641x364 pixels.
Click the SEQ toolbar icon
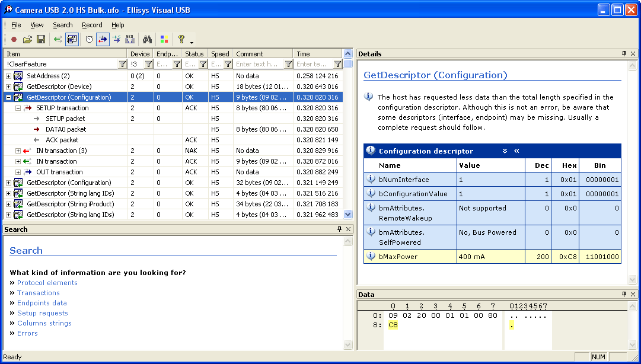pyautogui.click(x=130, y=40)
